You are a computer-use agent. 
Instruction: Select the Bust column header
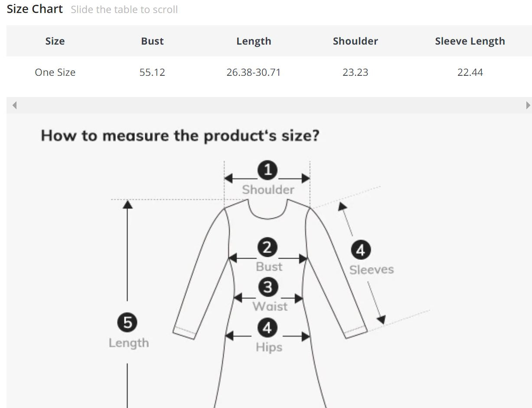click(152, 41)
